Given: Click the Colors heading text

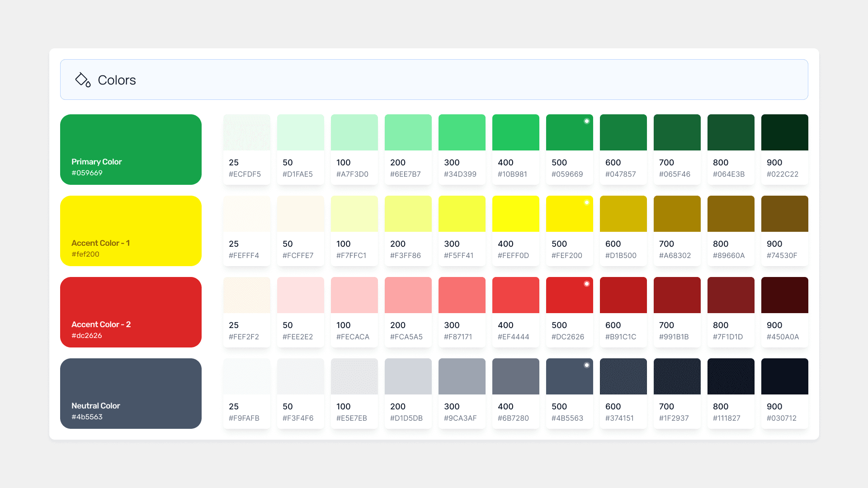Looking at the screenshot, I should click(117, 80).
